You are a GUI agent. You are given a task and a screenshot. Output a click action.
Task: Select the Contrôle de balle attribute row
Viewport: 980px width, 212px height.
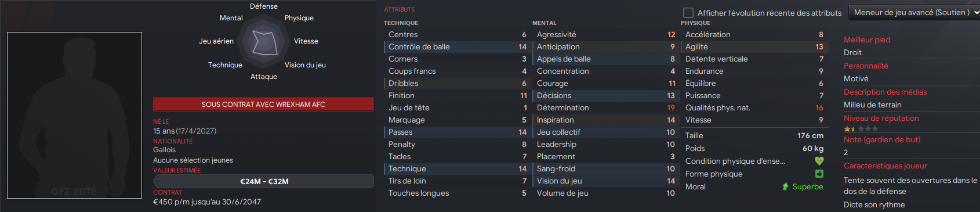point(457,46)
